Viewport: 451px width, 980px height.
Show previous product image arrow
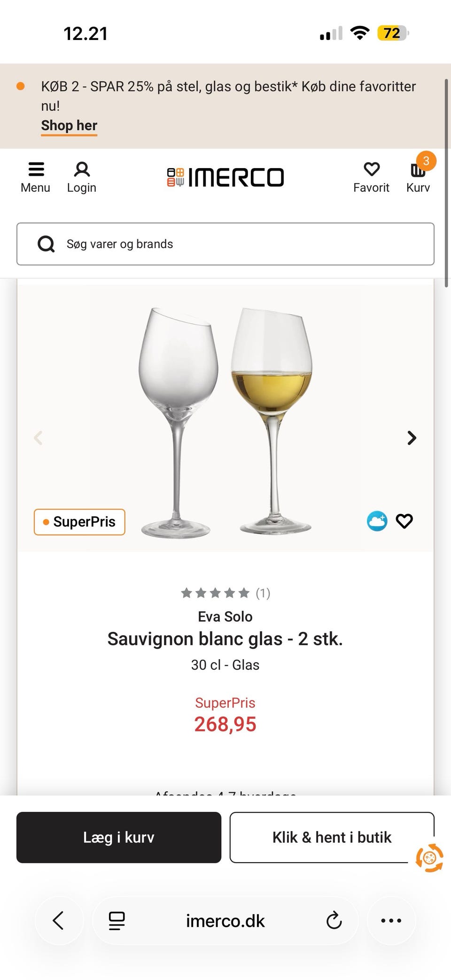(39, 438)
